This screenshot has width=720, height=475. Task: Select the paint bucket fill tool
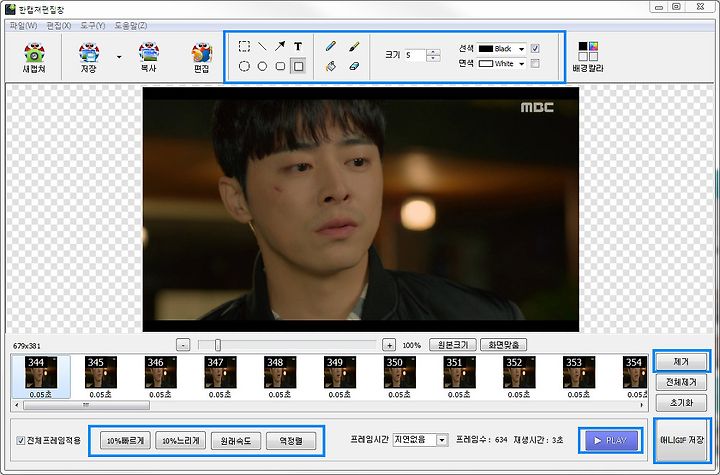coord(331,66)
